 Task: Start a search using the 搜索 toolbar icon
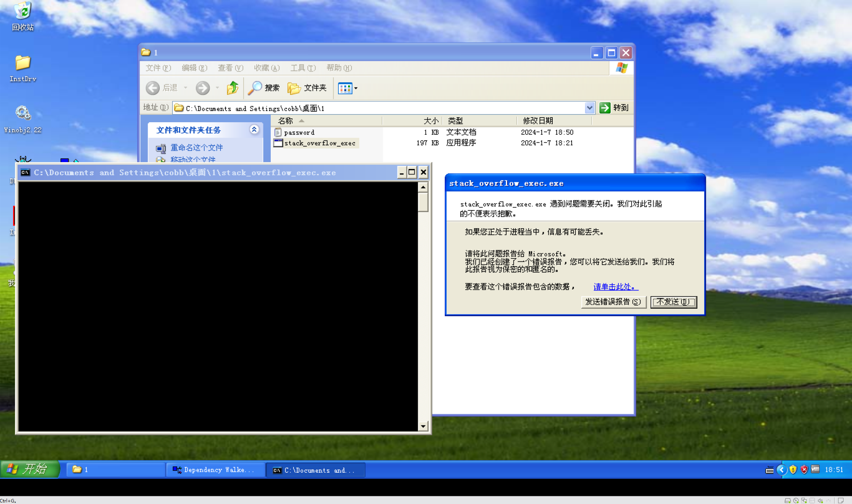264,88
